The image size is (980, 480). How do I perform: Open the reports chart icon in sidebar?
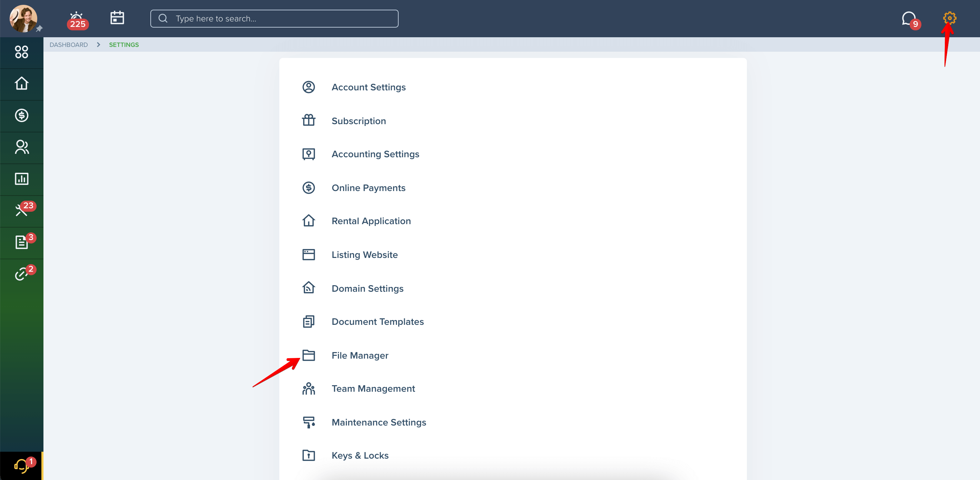[x=22, y=179]
